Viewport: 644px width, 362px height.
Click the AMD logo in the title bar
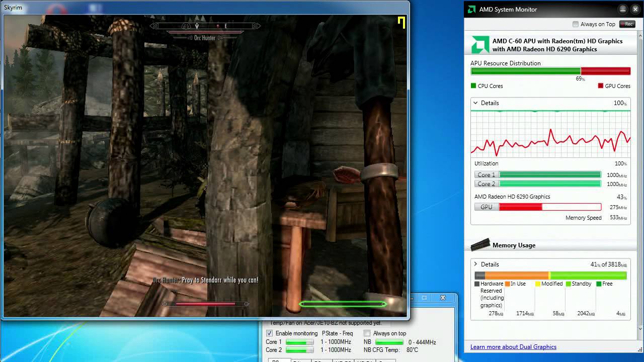click(x=472, y=9)
